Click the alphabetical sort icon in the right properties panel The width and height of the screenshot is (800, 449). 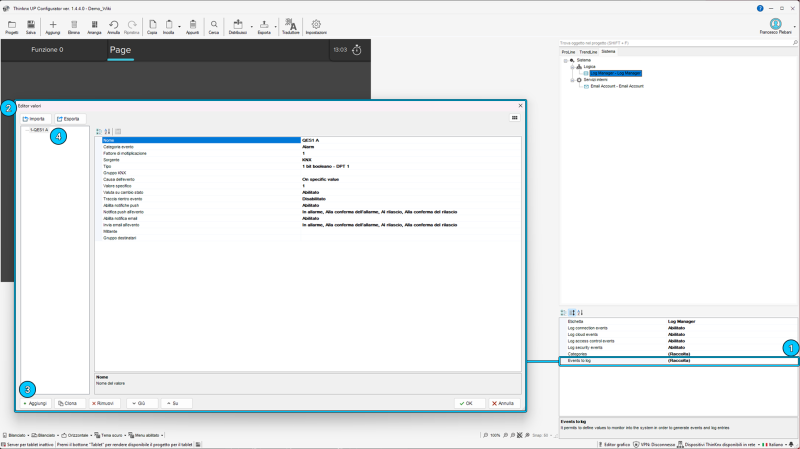[x=580, y=313]
